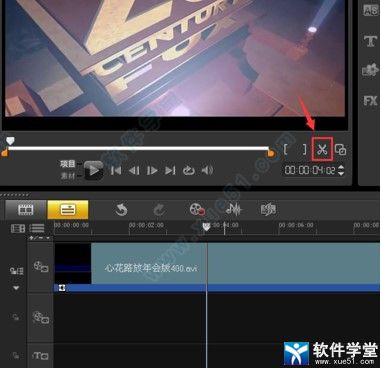
Task: Set mark-out with the right bracket button
Action: (x=304, y=150)
